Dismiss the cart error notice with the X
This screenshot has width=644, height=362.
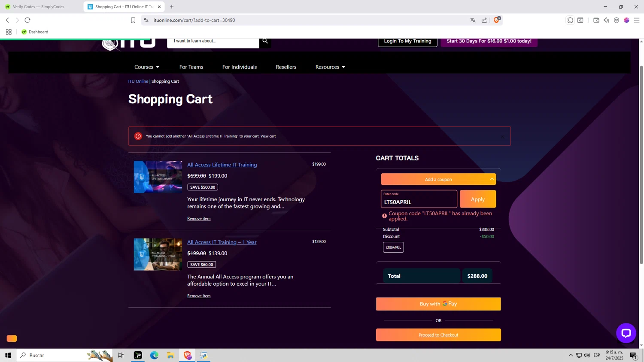[x=503, y=137]
